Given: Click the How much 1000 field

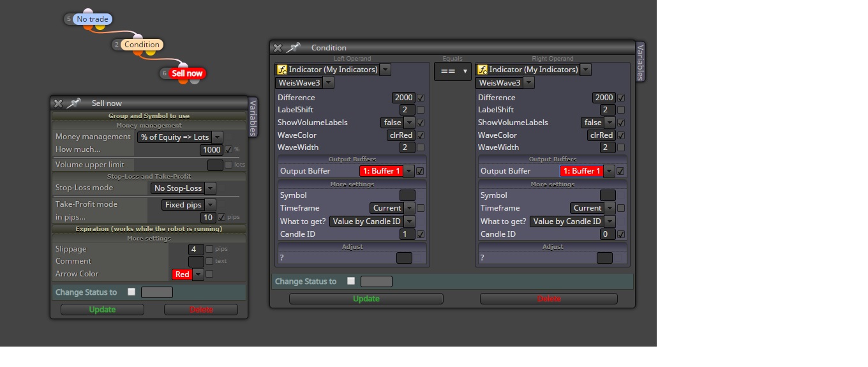Looking at the screenshot, I should point(211,150).
